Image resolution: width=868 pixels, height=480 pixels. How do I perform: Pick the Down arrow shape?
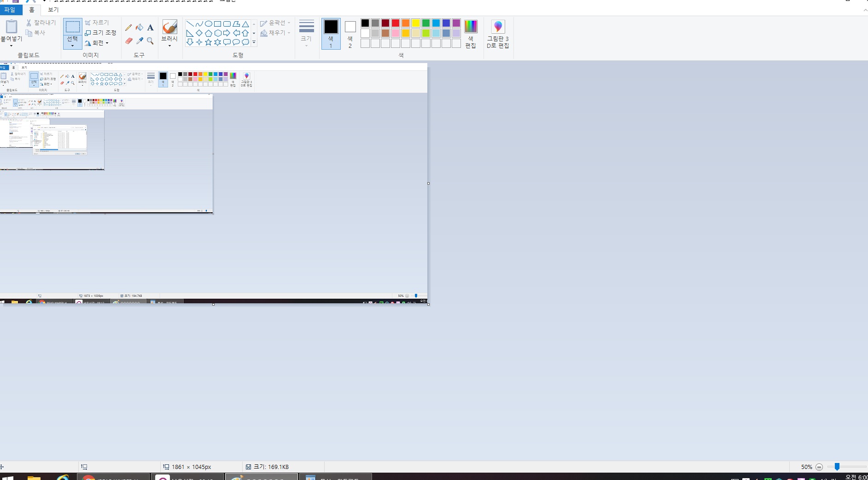(190, 42)
